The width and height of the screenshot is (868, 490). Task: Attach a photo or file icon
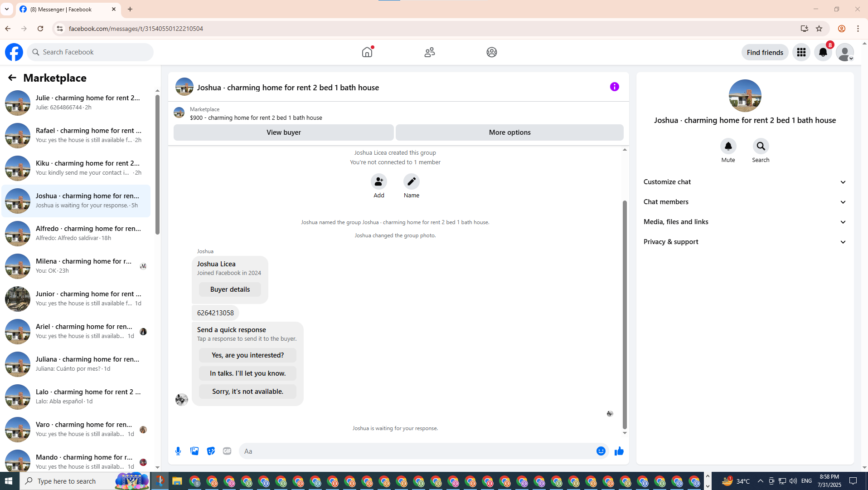194,451
